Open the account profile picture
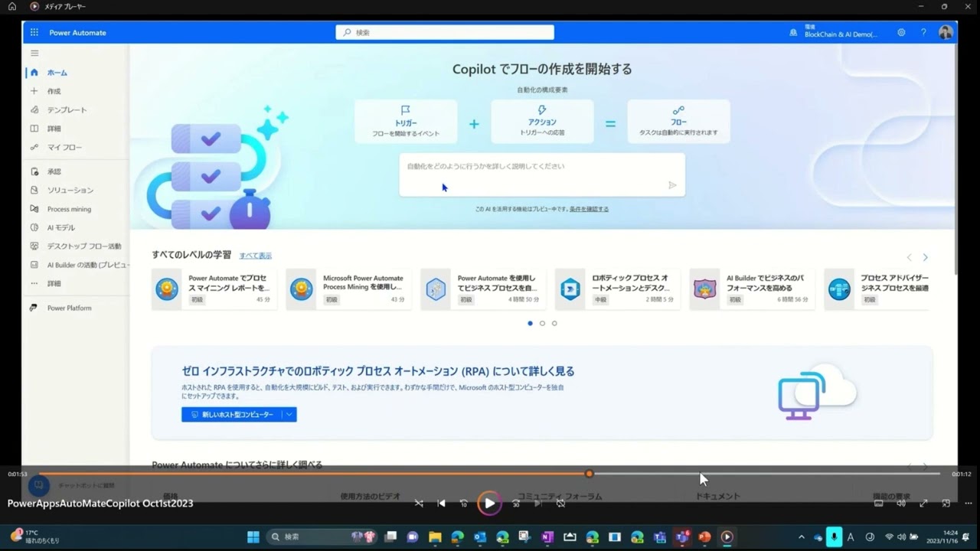The image size is (980, 551). tap(946, 32)
